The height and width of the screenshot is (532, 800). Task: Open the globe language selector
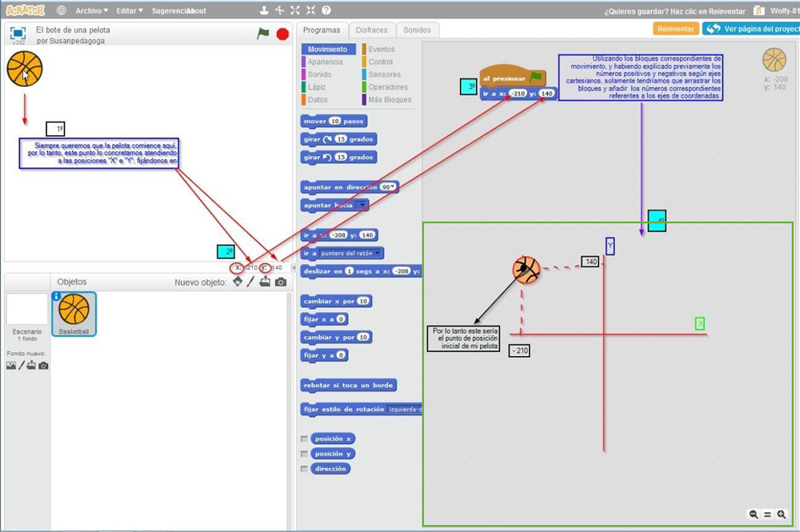62,10
